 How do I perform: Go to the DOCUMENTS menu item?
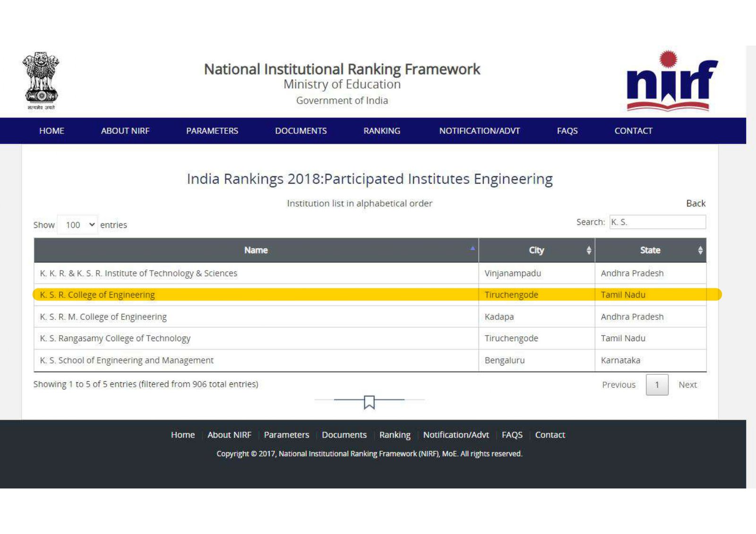301,131
